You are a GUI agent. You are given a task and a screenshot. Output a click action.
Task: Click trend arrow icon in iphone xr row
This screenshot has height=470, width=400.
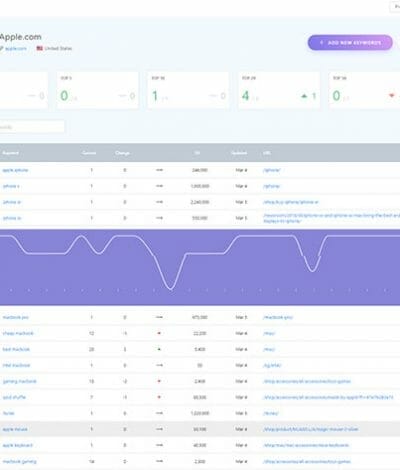(159, 202)
